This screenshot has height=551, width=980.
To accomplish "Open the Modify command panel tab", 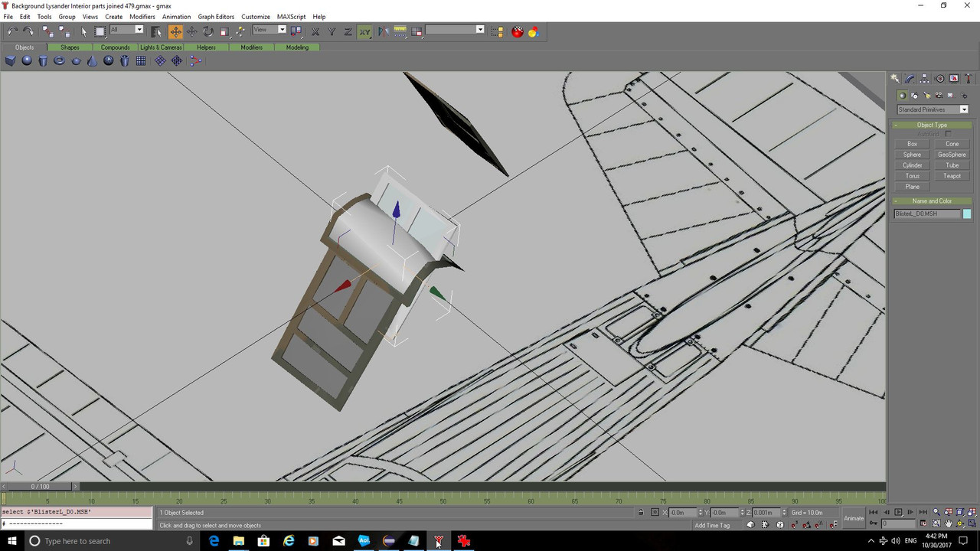I will point(910,79).
